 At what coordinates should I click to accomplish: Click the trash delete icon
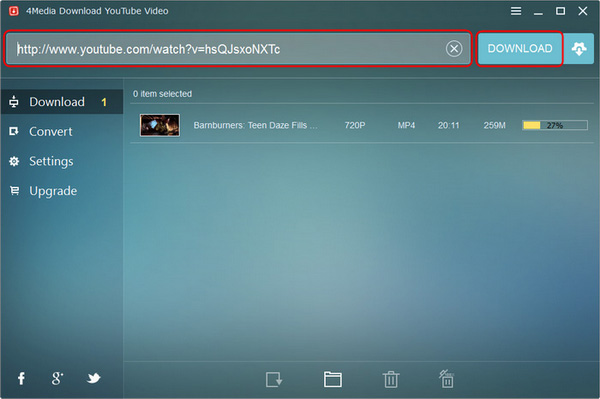[391, 379]
